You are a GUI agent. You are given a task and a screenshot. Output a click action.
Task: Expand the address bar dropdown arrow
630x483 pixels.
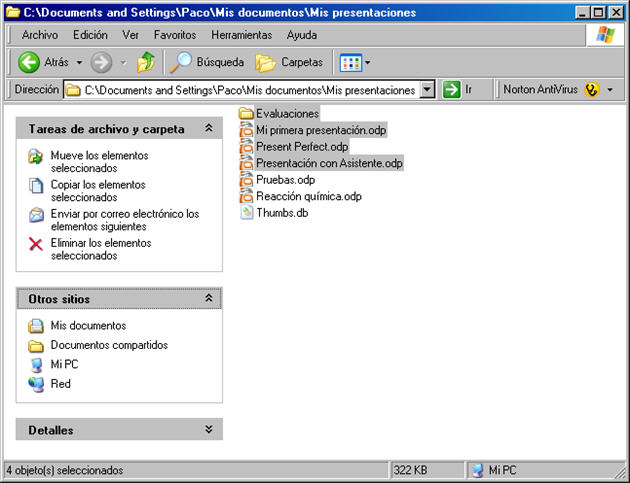coord(428,90)
